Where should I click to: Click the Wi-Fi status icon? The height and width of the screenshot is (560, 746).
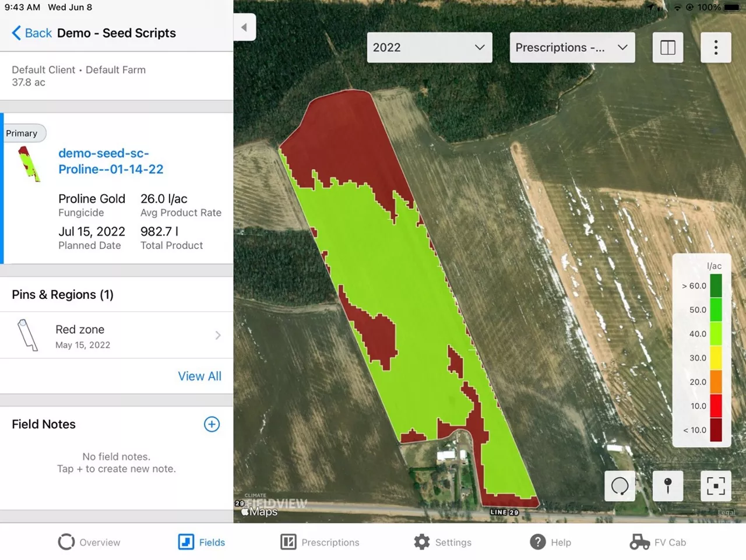click(677, 8)
